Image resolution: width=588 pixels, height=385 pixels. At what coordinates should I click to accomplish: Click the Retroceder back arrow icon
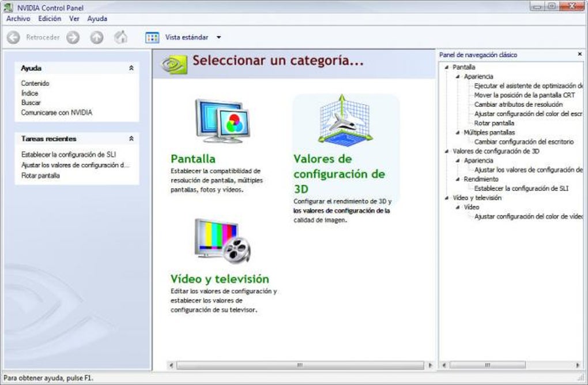click(13, 37)
